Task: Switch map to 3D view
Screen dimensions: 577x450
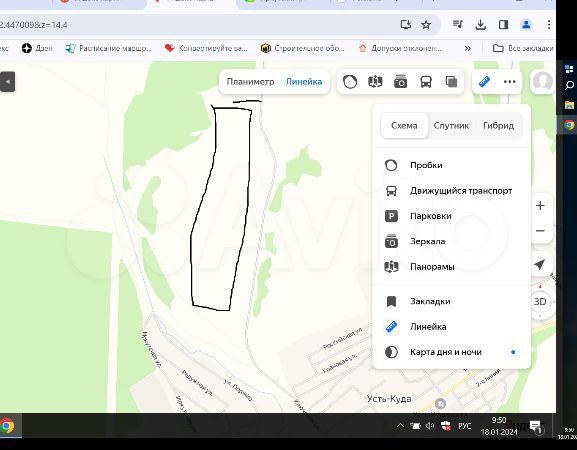Action: 539,302
